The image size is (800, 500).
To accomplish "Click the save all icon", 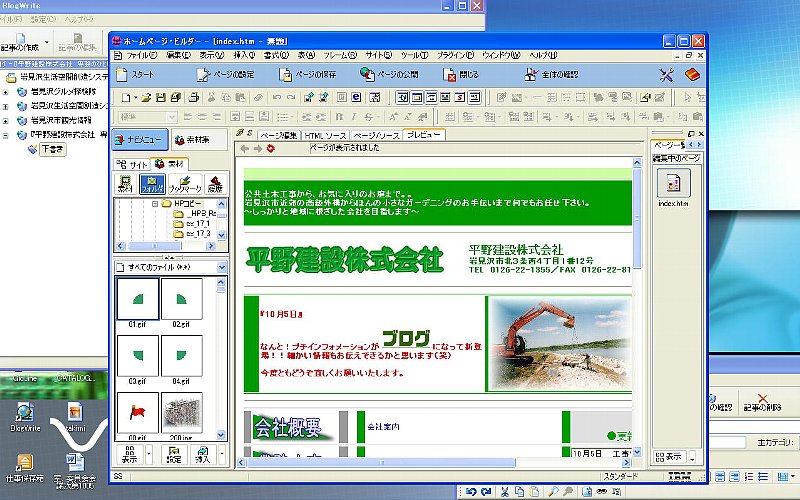I will (176, 97).
